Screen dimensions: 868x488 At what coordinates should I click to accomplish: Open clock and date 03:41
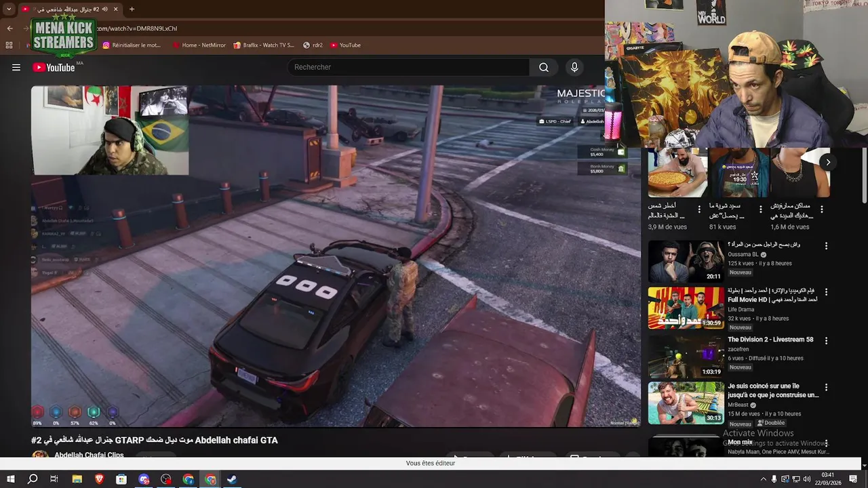click(x=828, y=479)
